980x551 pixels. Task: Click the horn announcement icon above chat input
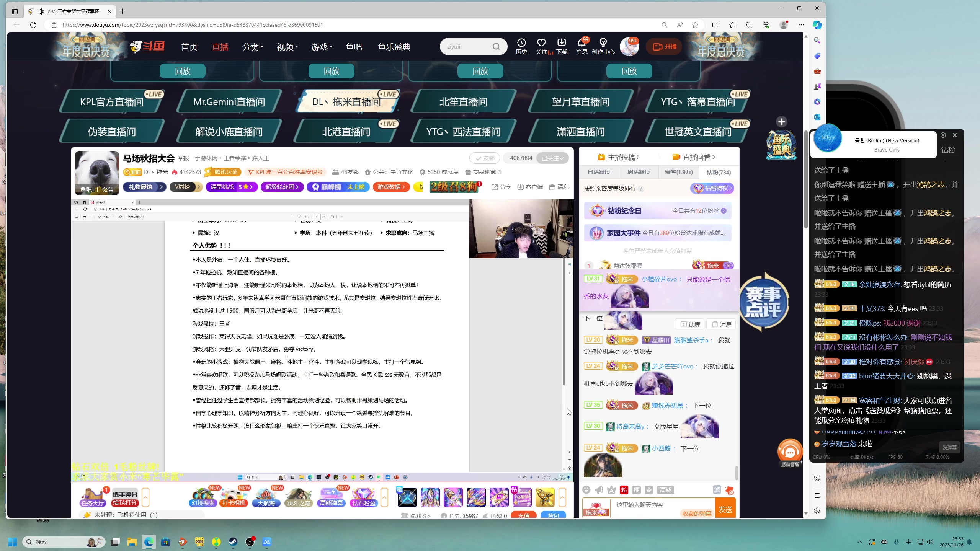click(x=599, y=490)
